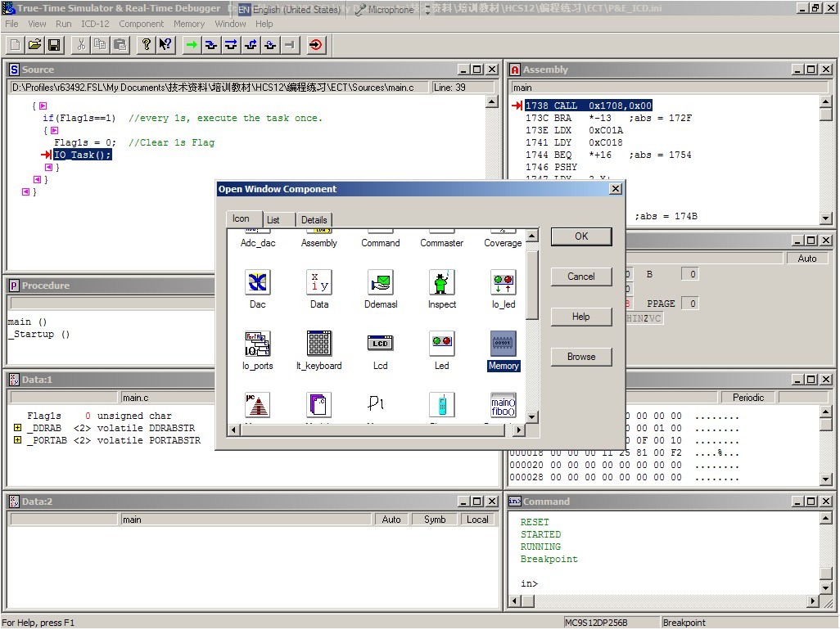Viewport: 840px width, 630px height.
Task: Collapse the if(Flag1s==1) code fold marker
Action: pos(54,130)
